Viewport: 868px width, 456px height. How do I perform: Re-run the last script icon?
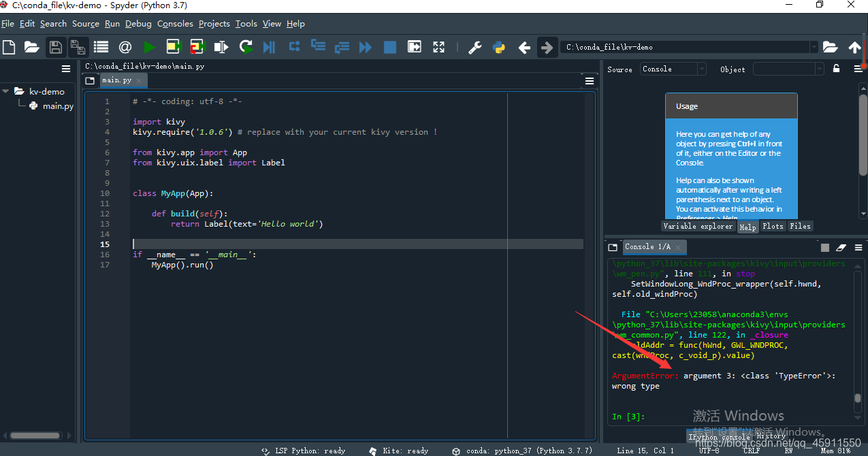(246, 47)
